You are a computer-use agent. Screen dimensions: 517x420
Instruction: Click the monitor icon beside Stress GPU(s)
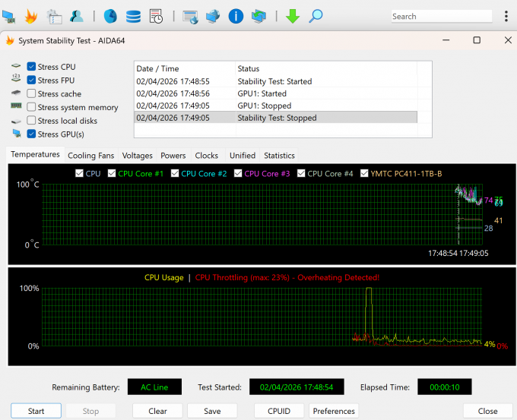click(17, 134)
